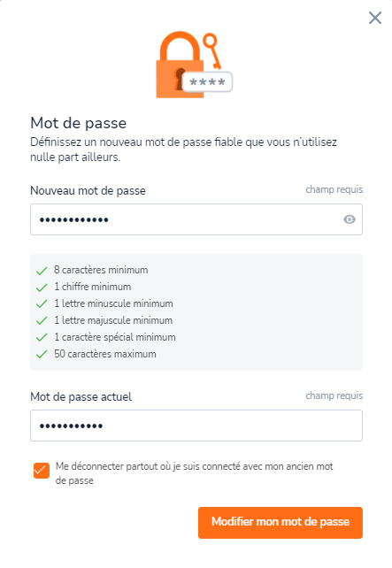Screen dimensions: 392x568
Task: Click champ requis hint above new password
Action: coord(334,189)
